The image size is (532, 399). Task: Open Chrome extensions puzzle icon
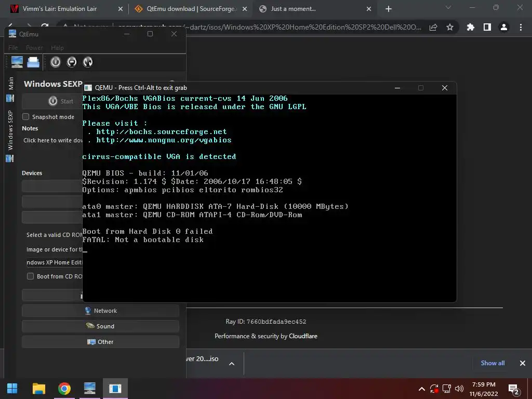471,27
